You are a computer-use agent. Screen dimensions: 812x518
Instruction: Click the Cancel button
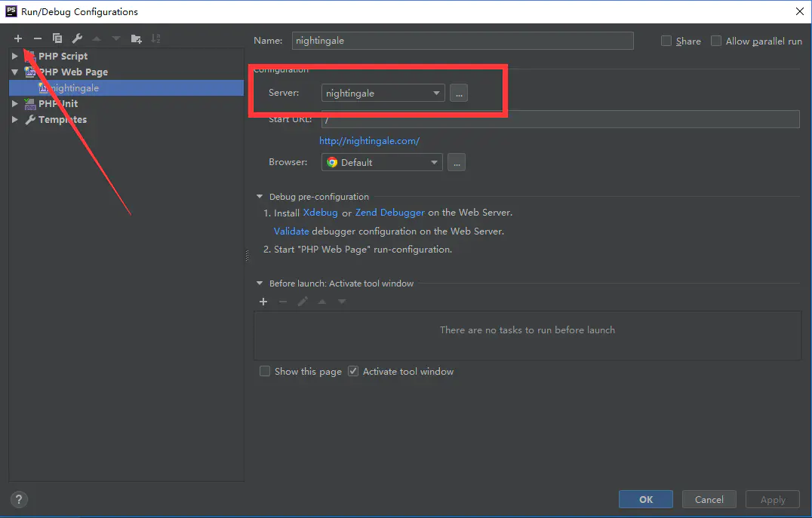[x=709, y=499]
